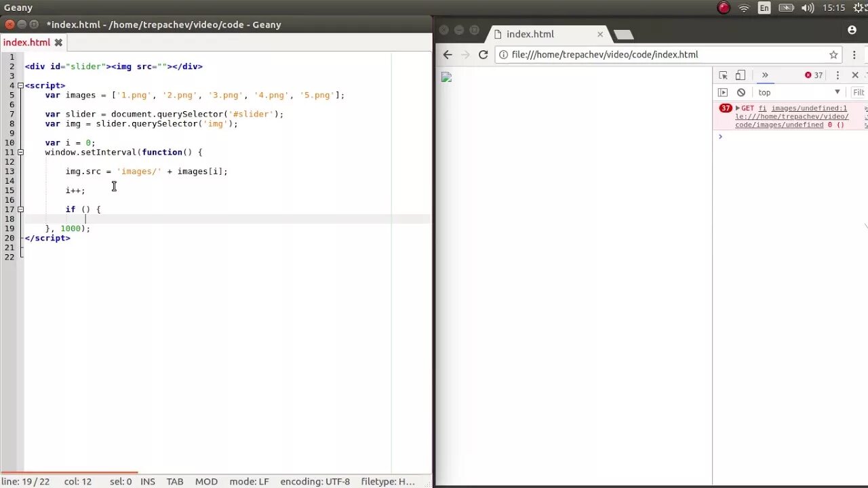Collapse the setInterval function fold on line 11
Viewport: 868px width, 488px height.
(x=20, y=152)
